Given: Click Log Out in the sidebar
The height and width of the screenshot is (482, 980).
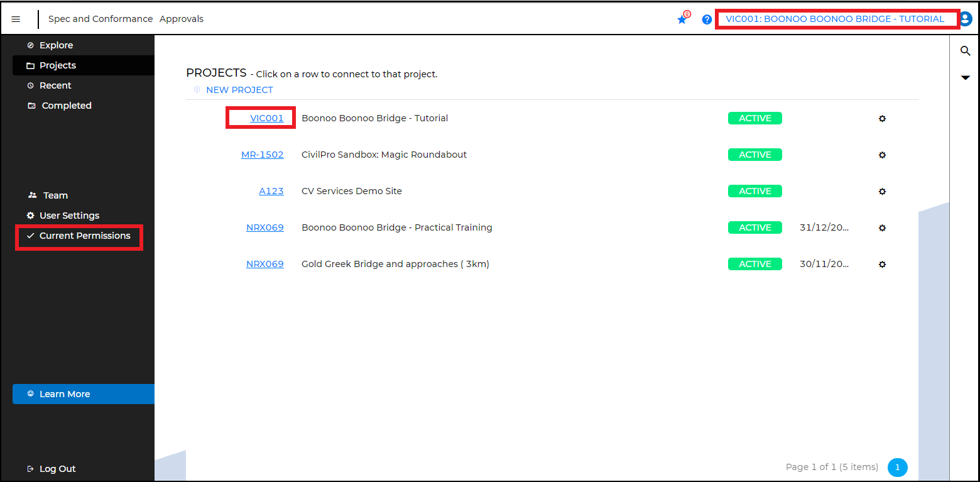Looking at the screenshot, I should (57, 469).
